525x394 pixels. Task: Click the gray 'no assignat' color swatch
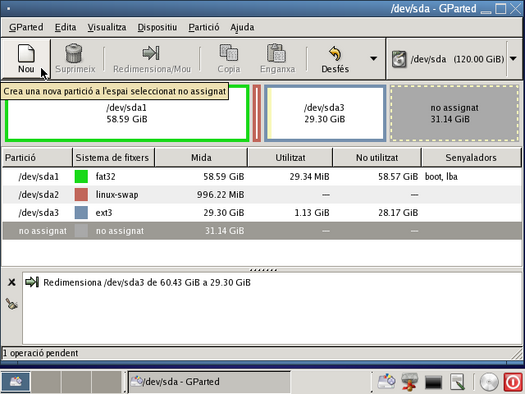click(81, 231)
